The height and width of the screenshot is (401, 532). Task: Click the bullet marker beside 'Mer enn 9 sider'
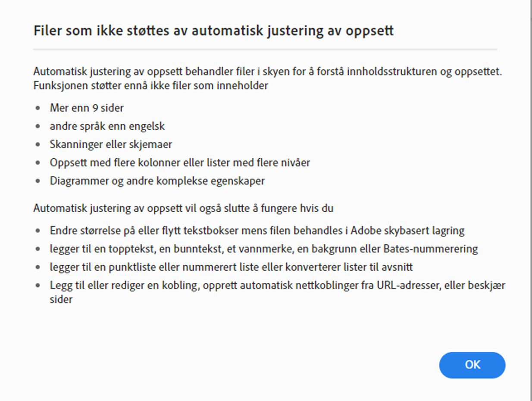pos(39,108)
